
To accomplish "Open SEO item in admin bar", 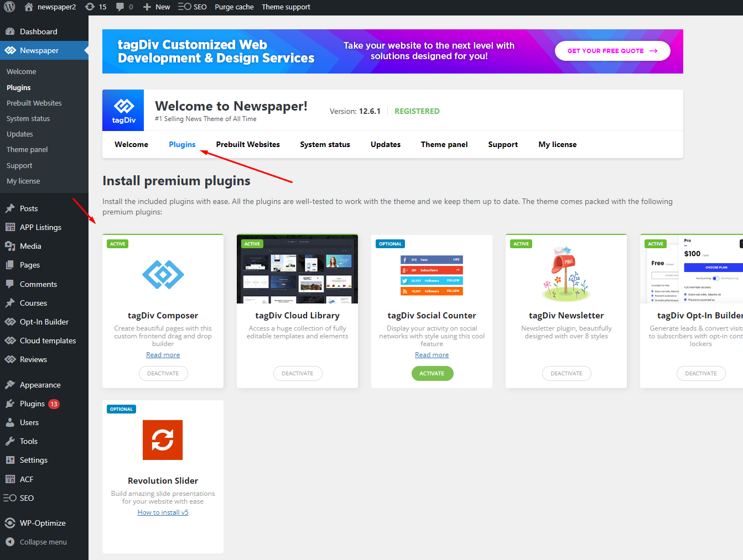I will click(x=192, y=7).
